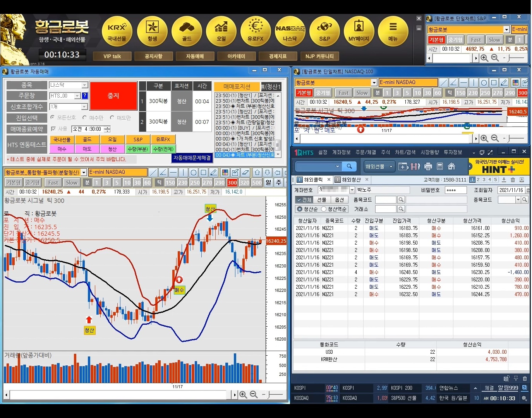Screen dimensions: 532x418
Task: Select the 모든신호 radio button
Action: click(x=53, y=117)
